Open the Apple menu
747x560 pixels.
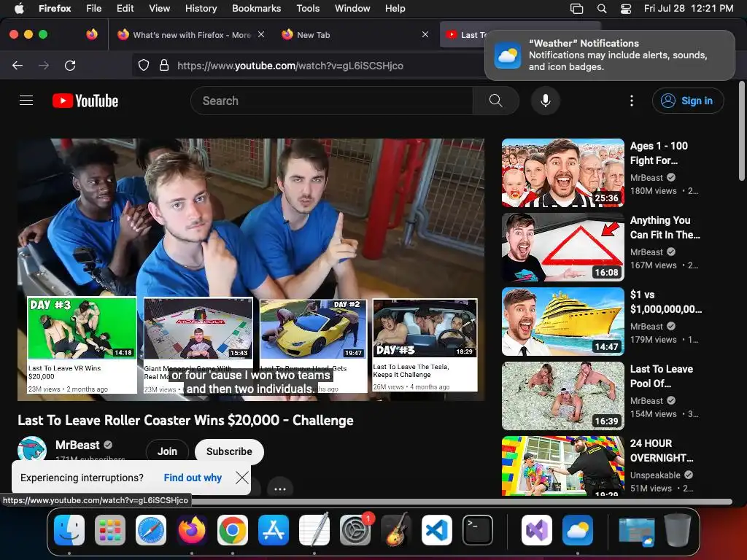(x=19, y=8)
